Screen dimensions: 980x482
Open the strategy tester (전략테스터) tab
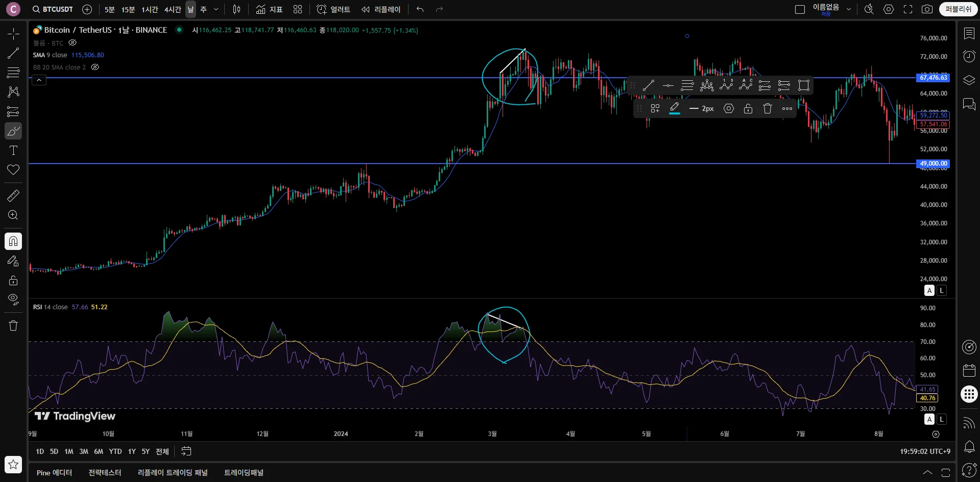[x=105, y=473]
